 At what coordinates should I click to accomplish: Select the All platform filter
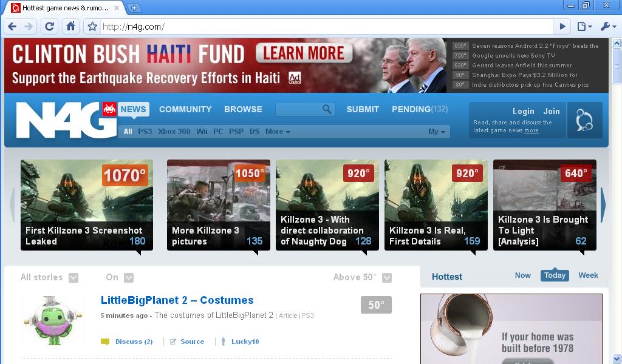click(128, 131)
